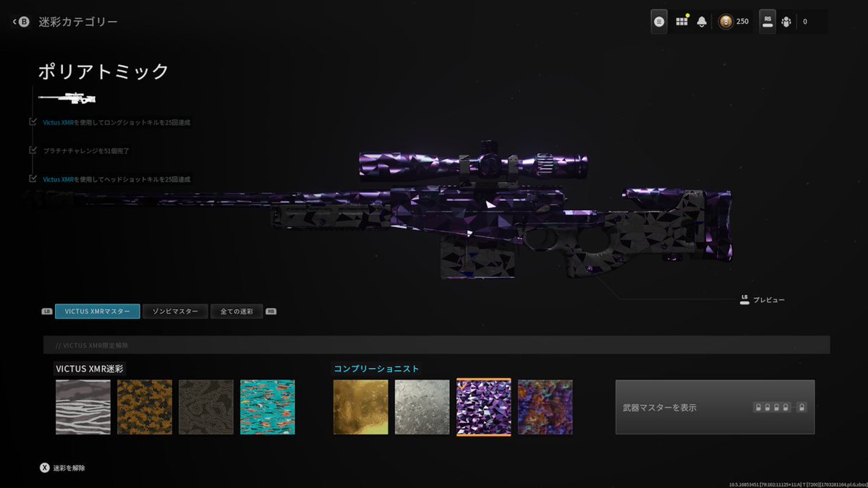Select the grey zebra stripe camo
This screenshot has height=488, width=868.
pos(83,407)
